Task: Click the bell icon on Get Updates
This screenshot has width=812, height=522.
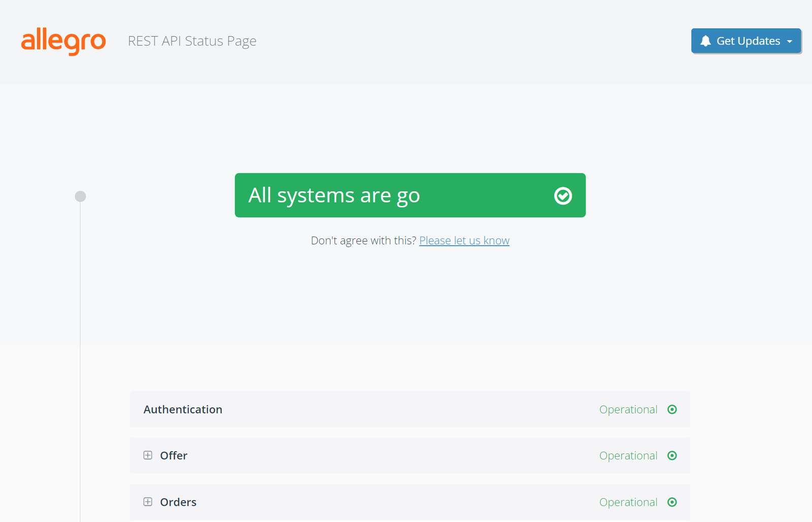Action: coord(705,41)
